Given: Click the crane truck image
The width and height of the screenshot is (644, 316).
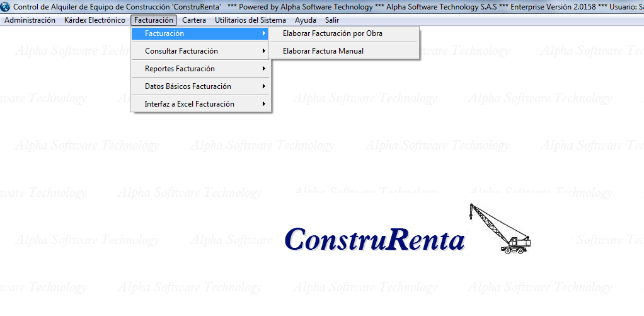Looking at the screenshot, I should (x=500, y=229).
